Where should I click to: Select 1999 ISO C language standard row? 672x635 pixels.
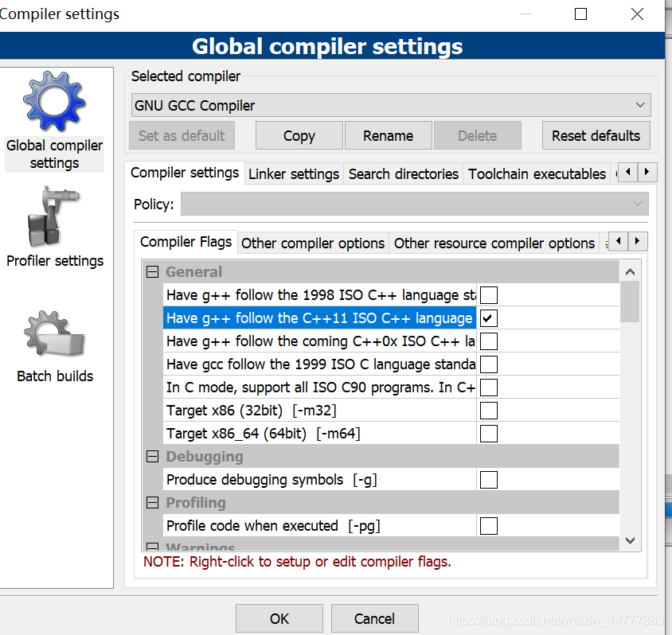coord(319,364)
